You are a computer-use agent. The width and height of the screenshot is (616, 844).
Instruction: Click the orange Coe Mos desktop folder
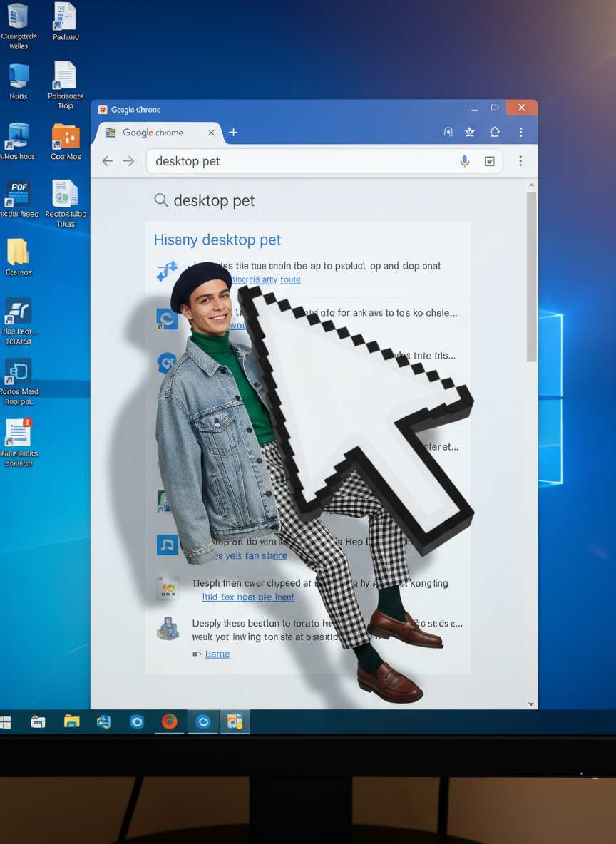(66, 137)
